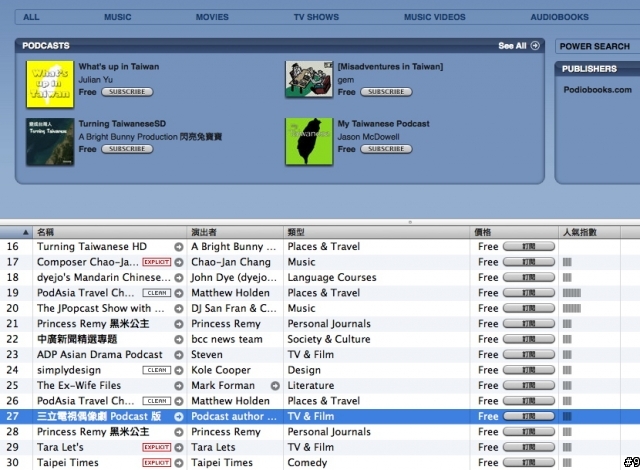Click arrow icon next to Turning Taiwanese HD
The height and width of the screenshot is (470, 640).
tap(179, 247)
